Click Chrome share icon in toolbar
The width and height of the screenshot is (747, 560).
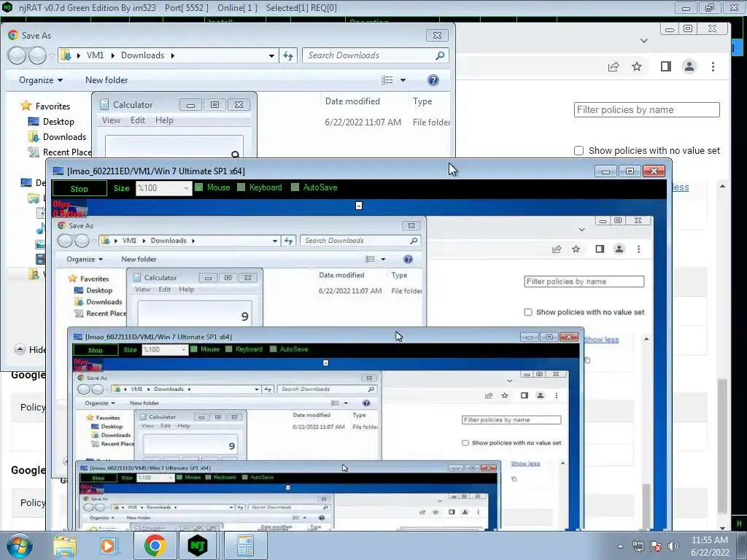pos(614,66)
